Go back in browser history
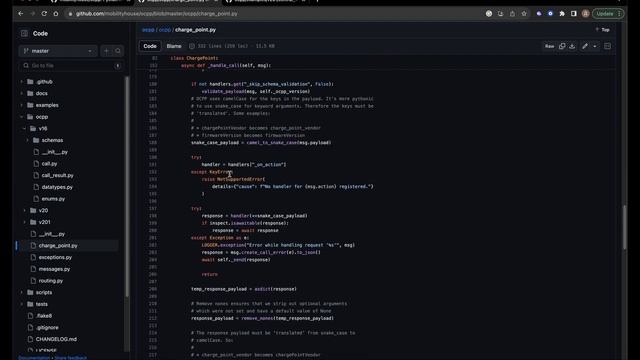640x360 pixels. coord(20,13)
